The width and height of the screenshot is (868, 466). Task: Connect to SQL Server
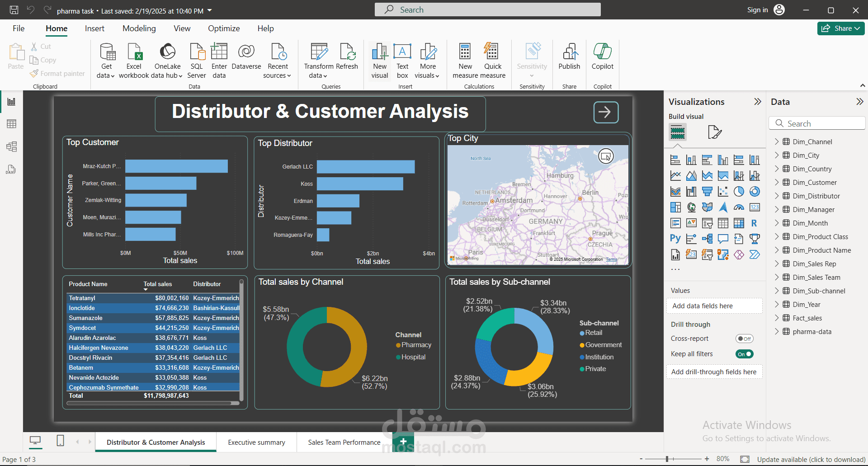[x=197, y=61]
